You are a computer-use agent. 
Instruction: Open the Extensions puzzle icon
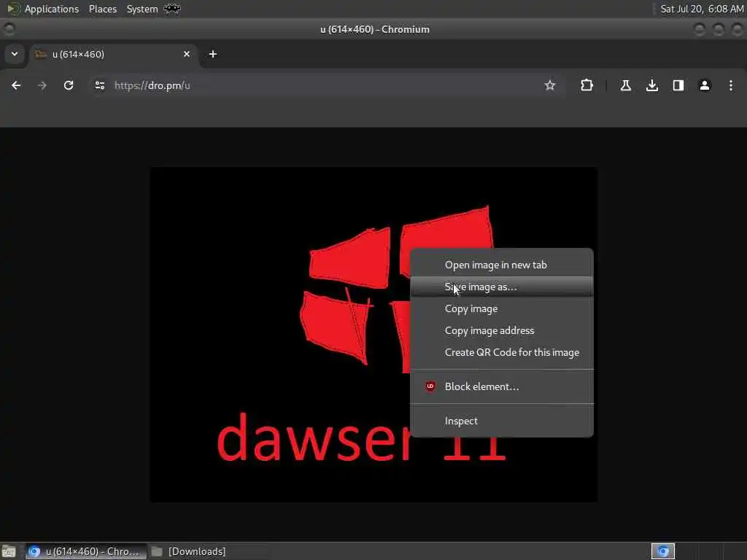click(x=587, y=85)
